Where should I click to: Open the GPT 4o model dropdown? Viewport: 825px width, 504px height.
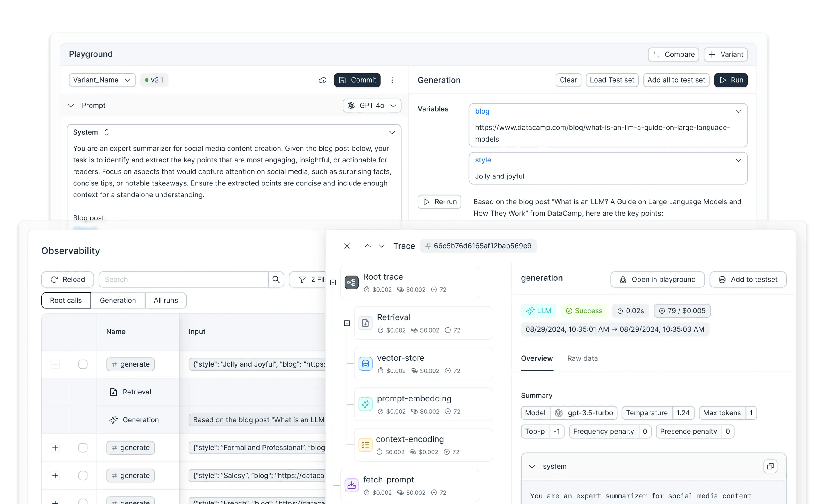372,106
